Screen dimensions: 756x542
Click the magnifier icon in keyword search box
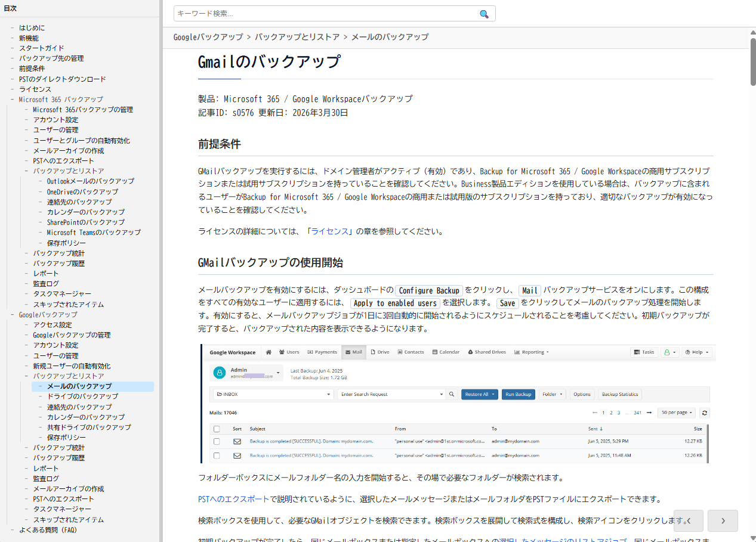click(484, 14)
